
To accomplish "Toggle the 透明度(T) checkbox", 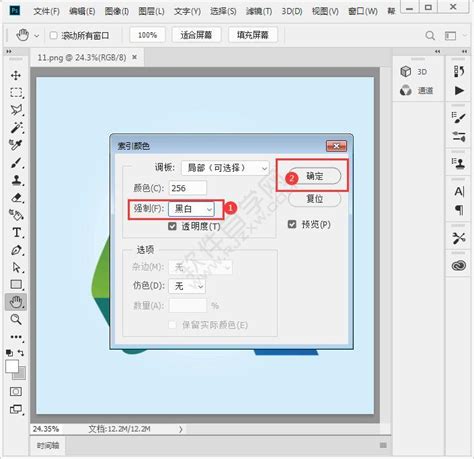I will [172, 227].
